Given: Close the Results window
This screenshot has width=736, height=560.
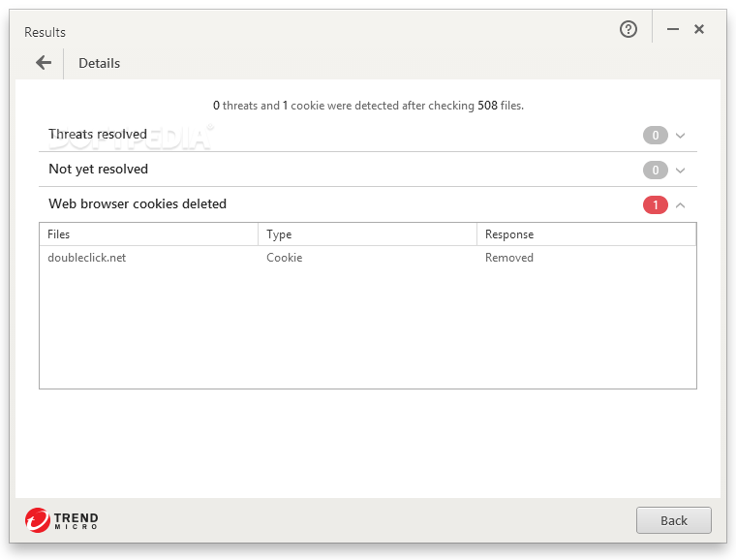Looking at the screenshot, I should click(699, 29).
